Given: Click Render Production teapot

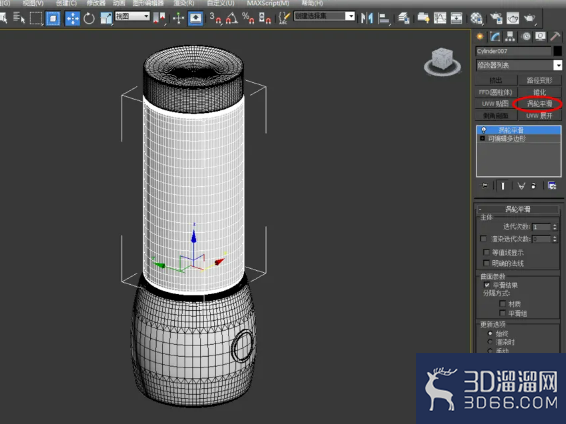Looking at the screenshot, I should point(530,18).
